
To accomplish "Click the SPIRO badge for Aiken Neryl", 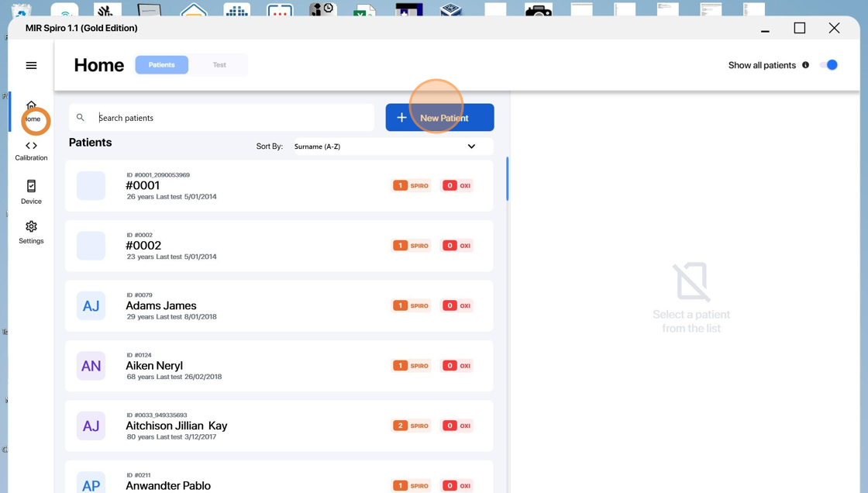I will [x=412, y=366].
